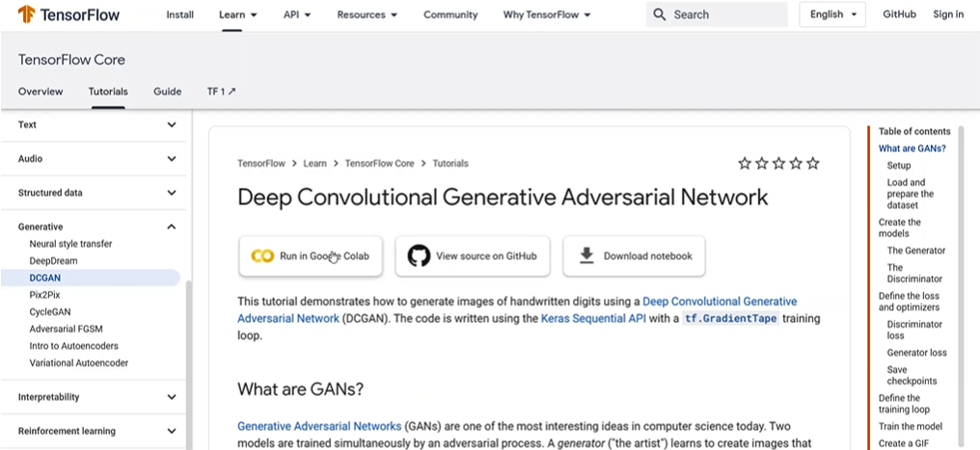Open the Why TensorFlow dropdown
This screenshot has width=980, height=450.
click(547, 14)
